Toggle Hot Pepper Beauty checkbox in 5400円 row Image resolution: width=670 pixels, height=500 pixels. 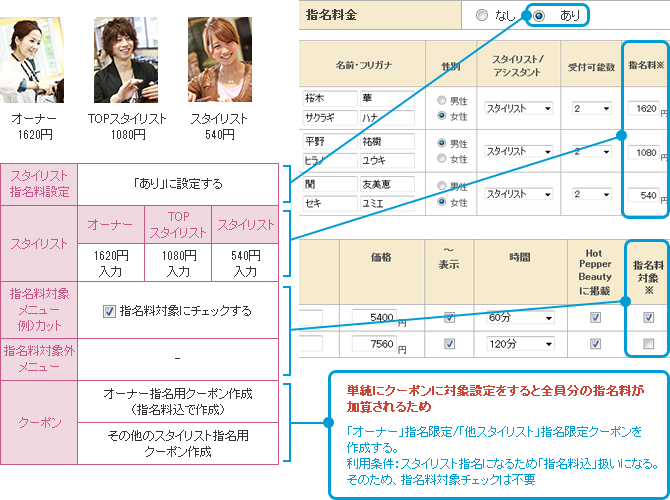(x=595, y=318)
